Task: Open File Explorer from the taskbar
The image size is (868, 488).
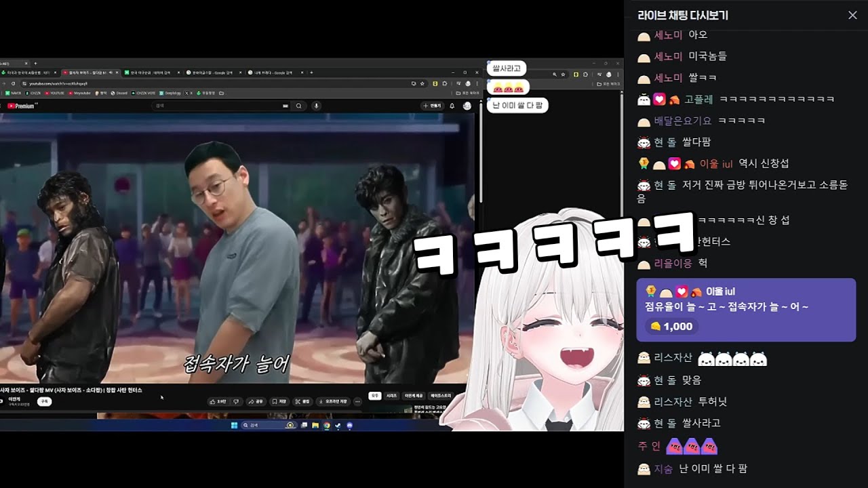Action: pyautogui.click(x=315, y=426)
